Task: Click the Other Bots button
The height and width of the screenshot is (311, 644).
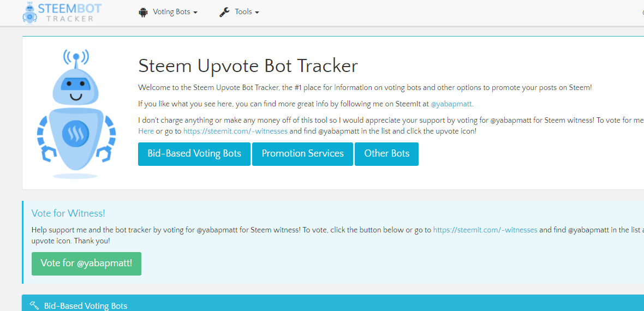Action: 386,154
